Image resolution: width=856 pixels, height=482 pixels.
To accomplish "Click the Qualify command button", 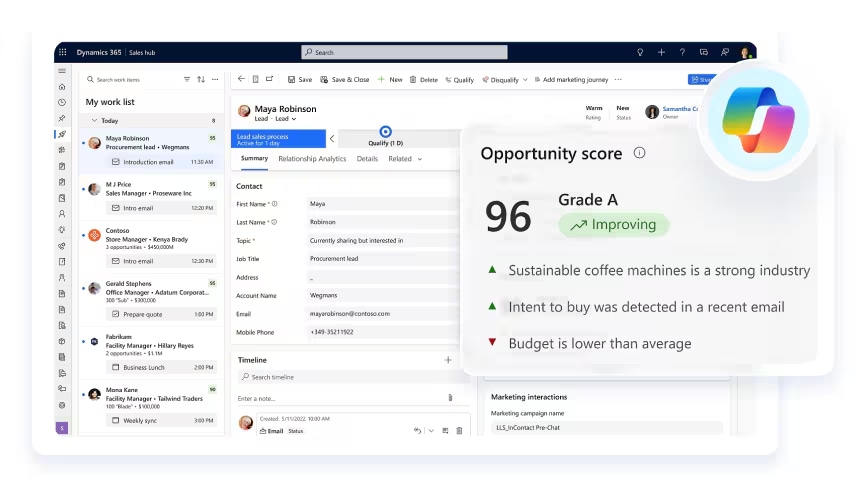I will point(460,80).
